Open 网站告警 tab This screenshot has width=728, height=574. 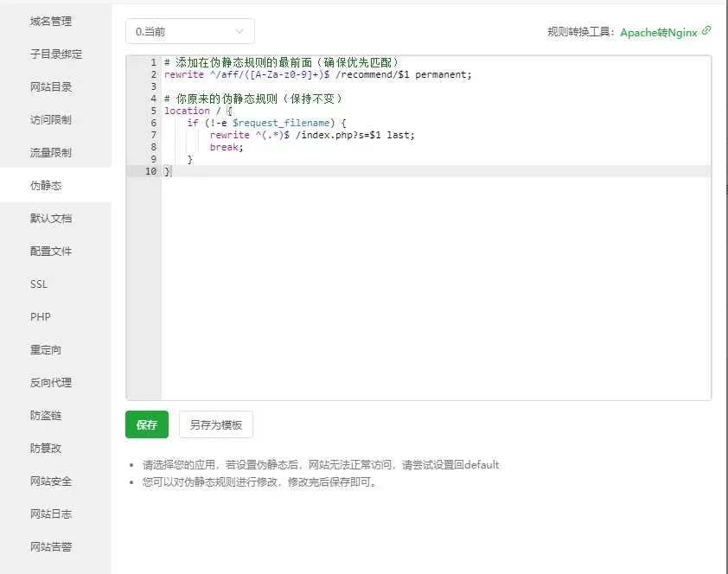click(51, 547)
